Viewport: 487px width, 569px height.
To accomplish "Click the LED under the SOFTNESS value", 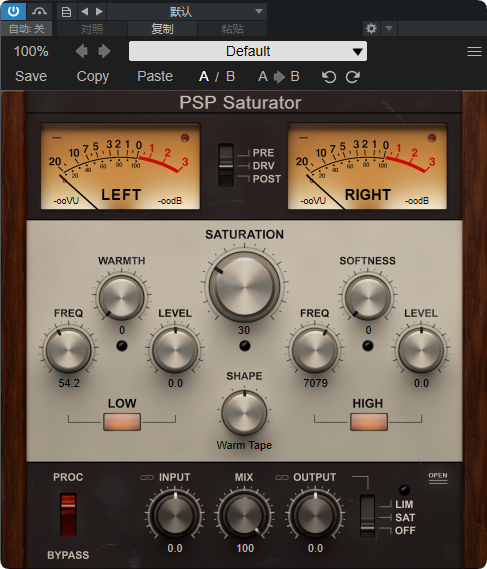I will [368, 346].
